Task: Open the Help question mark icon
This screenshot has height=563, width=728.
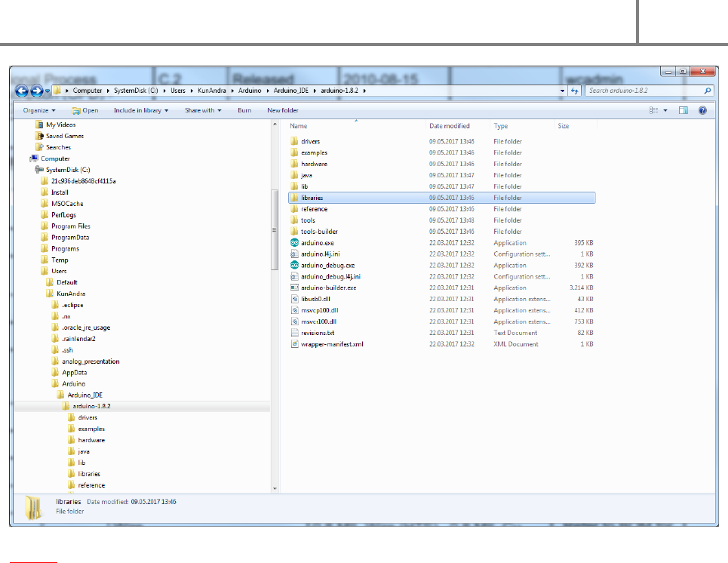Action: (x=702, y=110)
